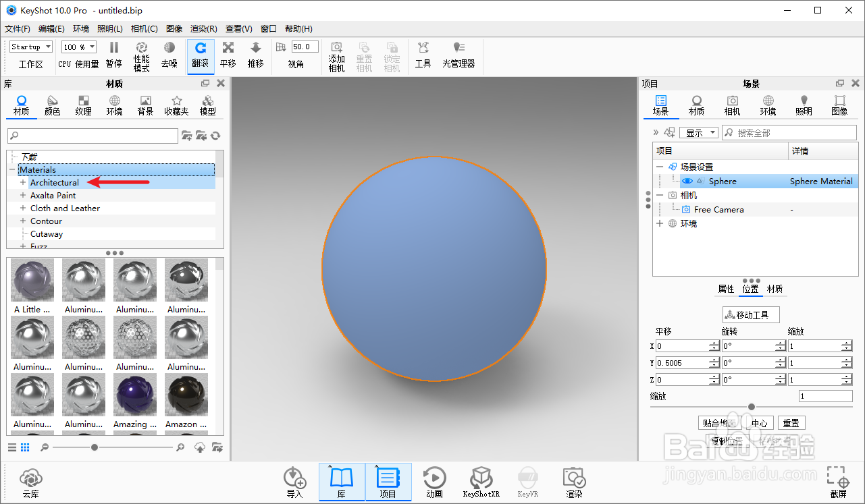Viewport: 865px width, 504px height.
Task: Click the 截屏 (screenshot) button
Action: point(838,482)
